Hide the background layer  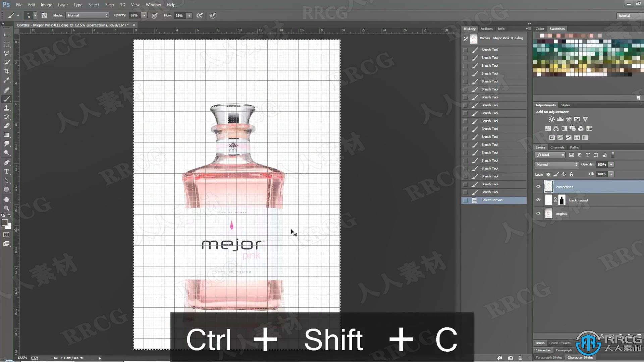(538, 200)
